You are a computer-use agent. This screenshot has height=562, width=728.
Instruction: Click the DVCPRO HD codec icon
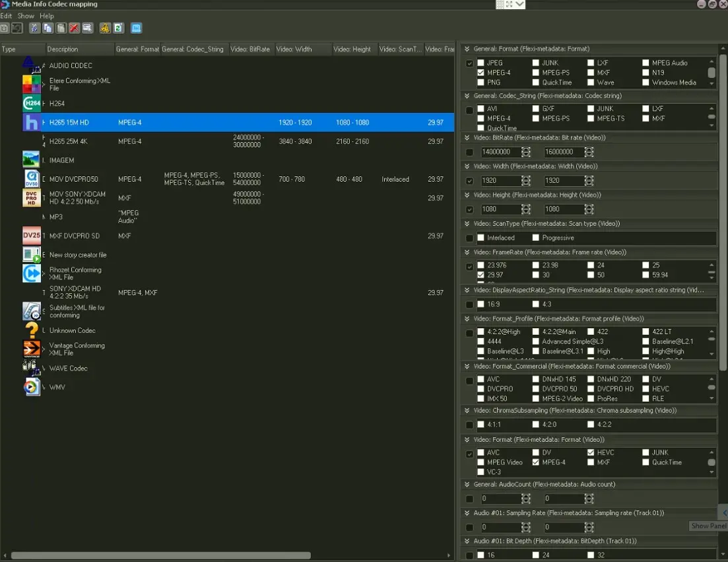pyautogui.click(x=31, y=198)
